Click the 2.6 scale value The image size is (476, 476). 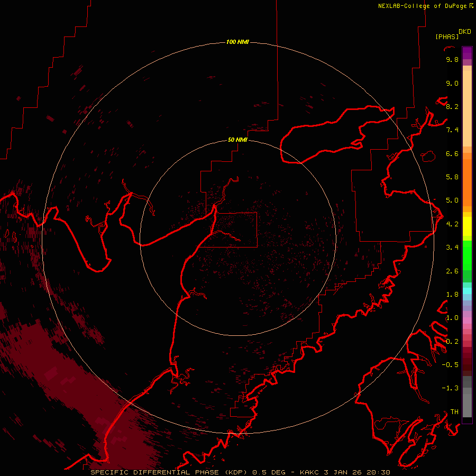[452, 271]
